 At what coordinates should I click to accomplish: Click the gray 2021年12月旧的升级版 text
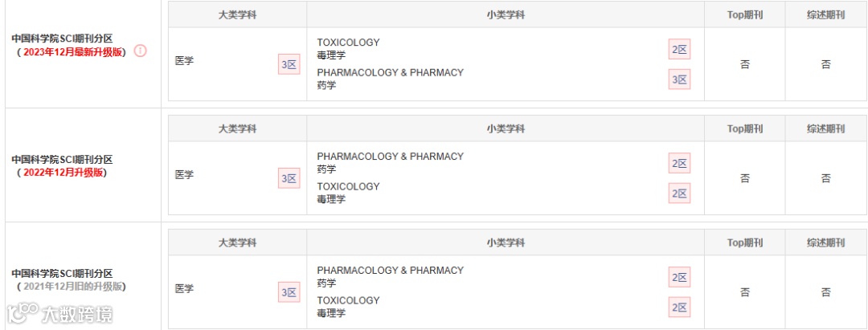(x=72, y=287)
